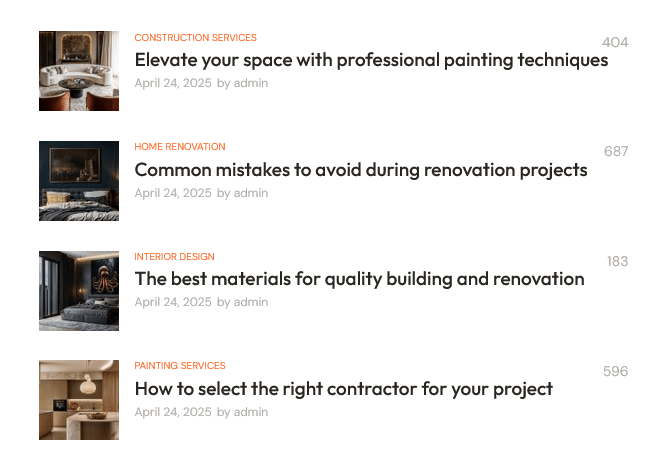Open the beige kitchen pendant lamp thumbnail
This screenshot has height=476, width=664.
click(x=79, y=400)
